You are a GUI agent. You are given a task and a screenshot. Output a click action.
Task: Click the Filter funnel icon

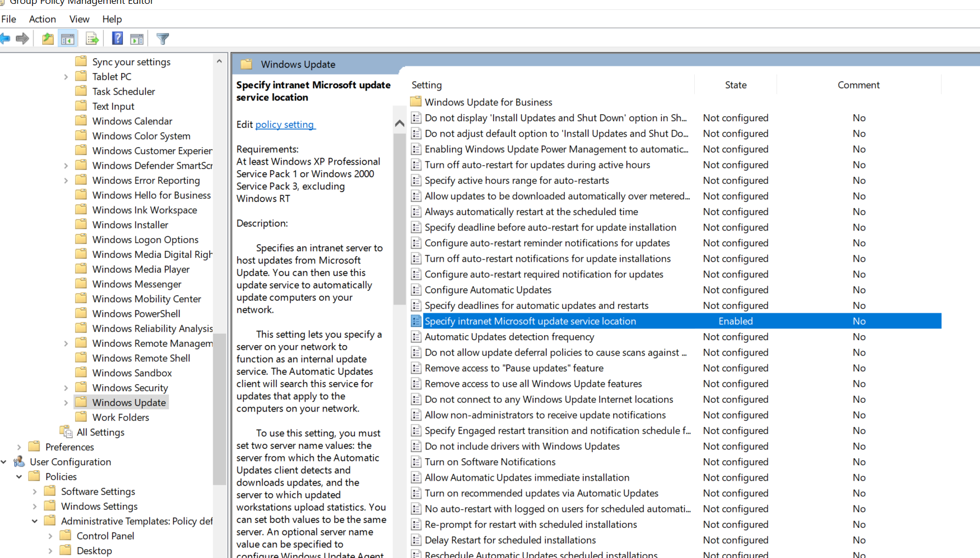point(162,38)
